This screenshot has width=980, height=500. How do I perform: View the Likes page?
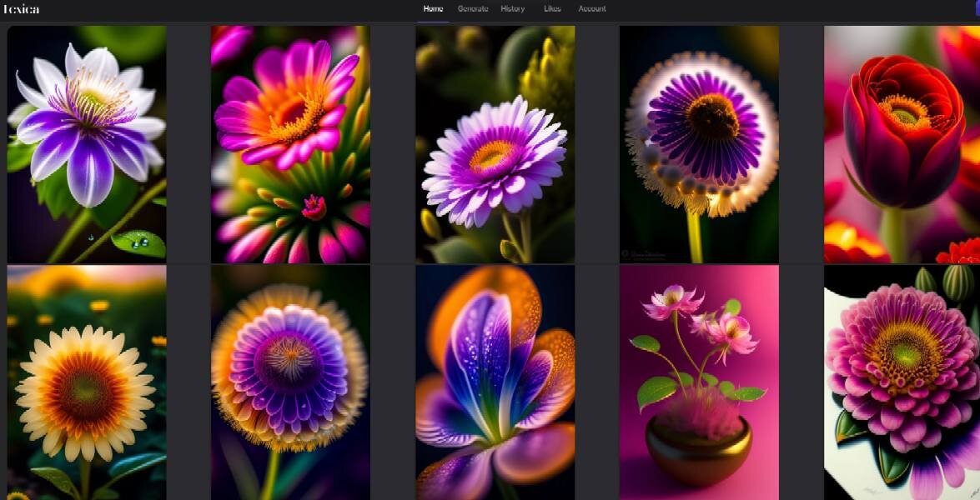click(x=552, y=8)
